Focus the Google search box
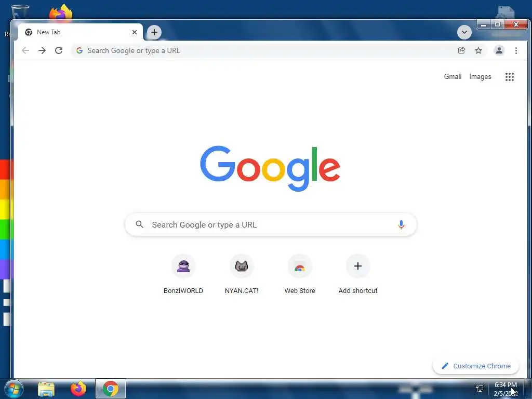The height and width of the screenshot is (399, 532). click(271, 224)
